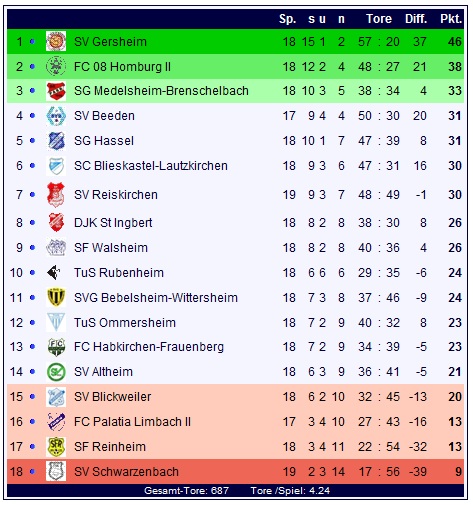
Task: Click the blue dot beside rank 18
Action: coord(32,472)
